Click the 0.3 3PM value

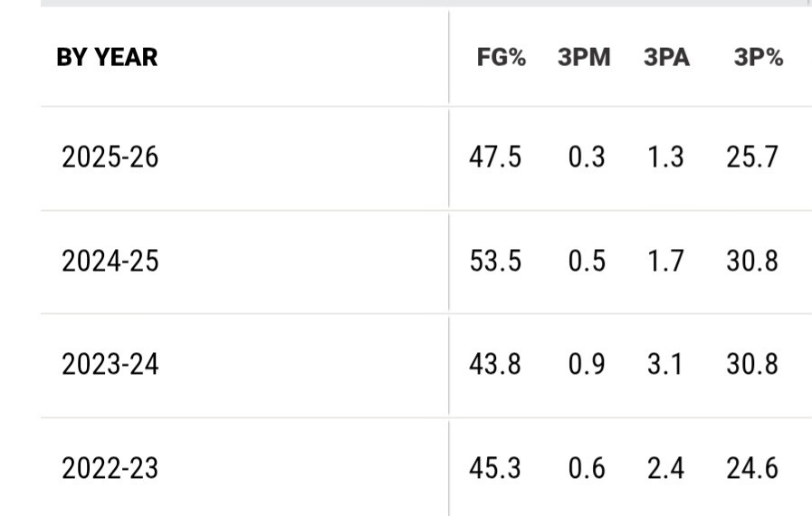pos(587,158)
